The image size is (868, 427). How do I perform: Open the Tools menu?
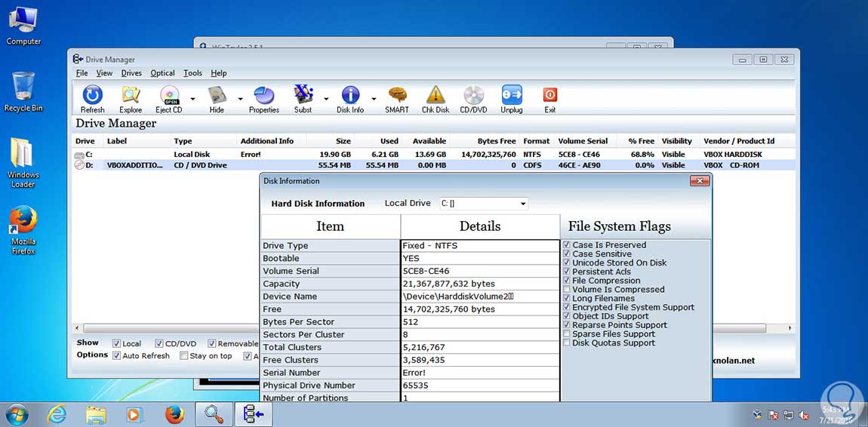pyautogui.click(x=192, y=73)
